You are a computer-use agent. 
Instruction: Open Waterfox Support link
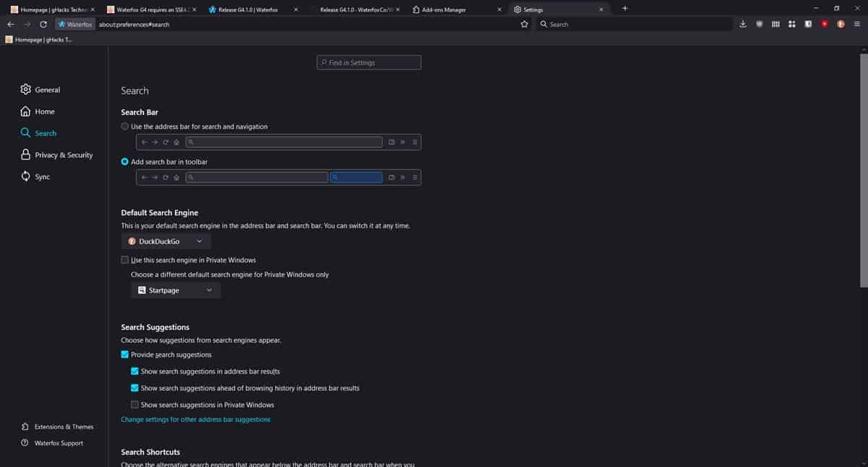point(59,442)
